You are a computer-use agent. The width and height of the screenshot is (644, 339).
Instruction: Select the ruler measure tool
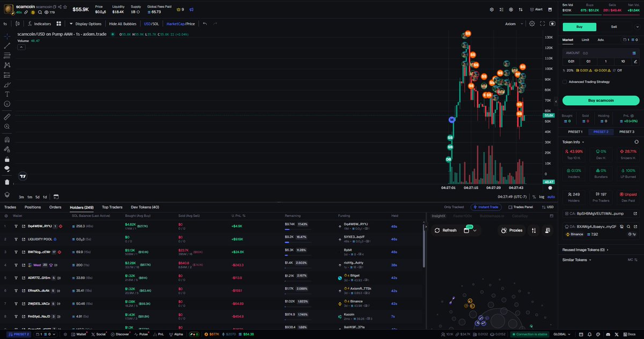coord(7,116)
